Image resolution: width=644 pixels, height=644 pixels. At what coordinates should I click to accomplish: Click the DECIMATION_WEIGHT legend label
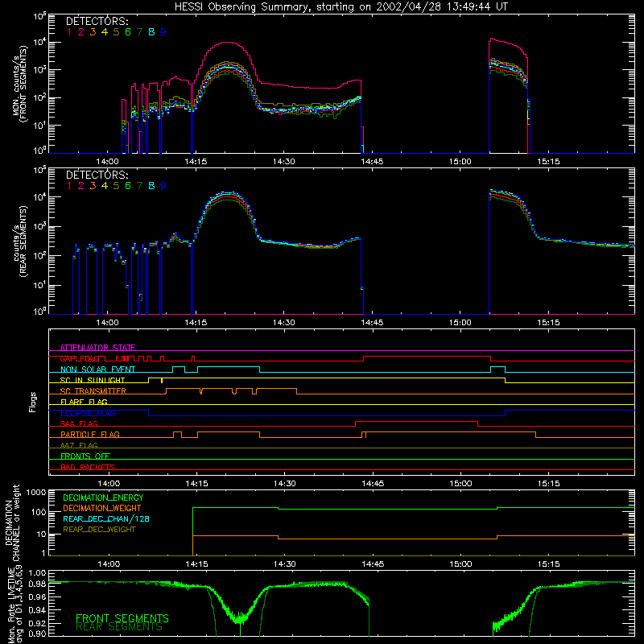(102, 508)
